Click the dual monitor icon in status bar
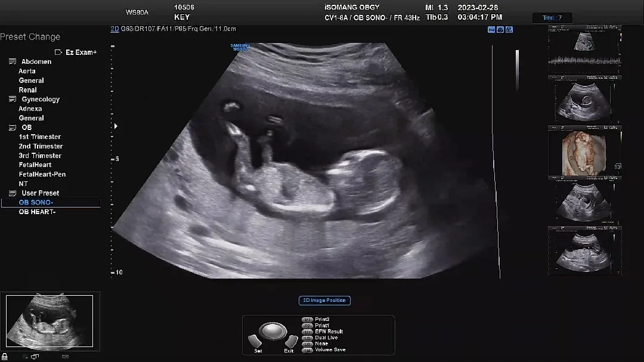The image size is (644, 362). (x=35, y=357)
